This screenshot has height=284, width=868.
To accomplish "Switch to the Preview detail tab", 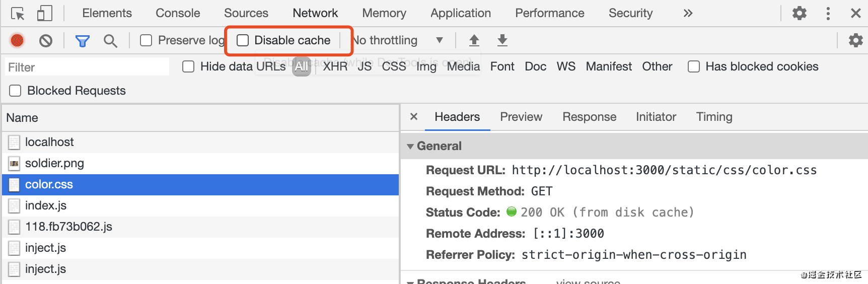I will tap(521, 117).
